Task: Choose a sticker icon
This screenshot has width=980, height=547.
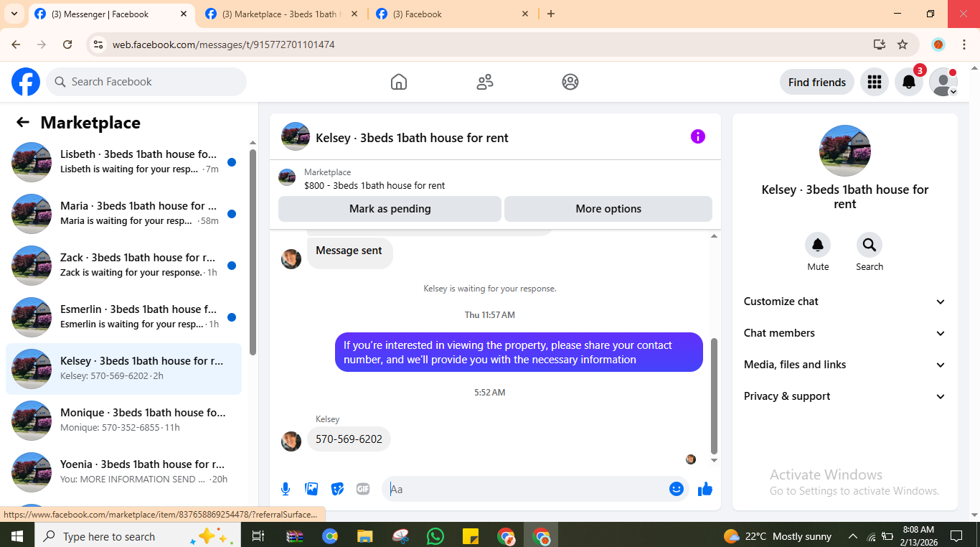Action: [x=337, y=489]
